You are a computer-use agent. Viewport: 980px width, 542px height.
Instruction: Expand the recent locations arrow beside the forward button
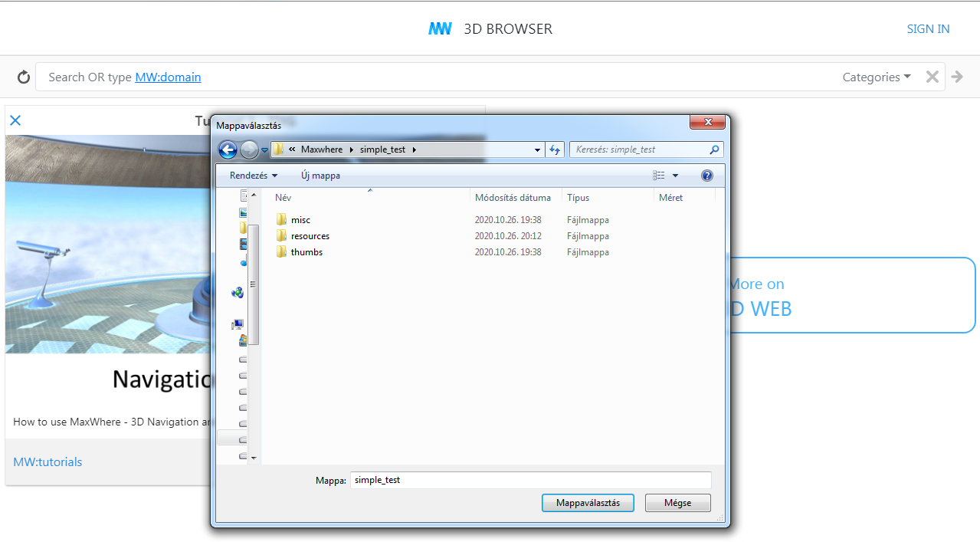click(x=265, y=149)
